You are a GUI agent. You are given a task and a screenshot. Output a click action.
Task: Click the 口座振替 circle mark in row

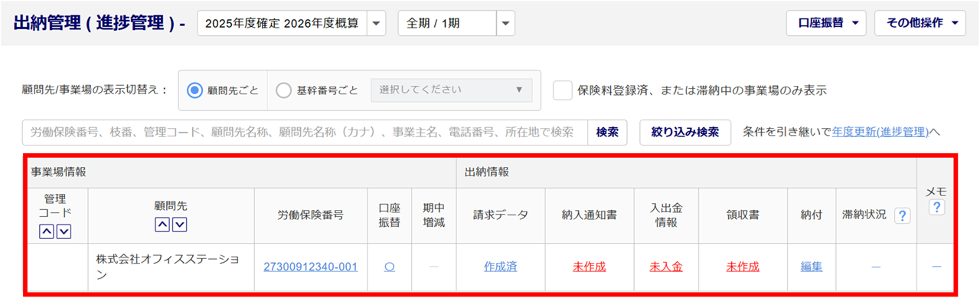coord(389,267)
